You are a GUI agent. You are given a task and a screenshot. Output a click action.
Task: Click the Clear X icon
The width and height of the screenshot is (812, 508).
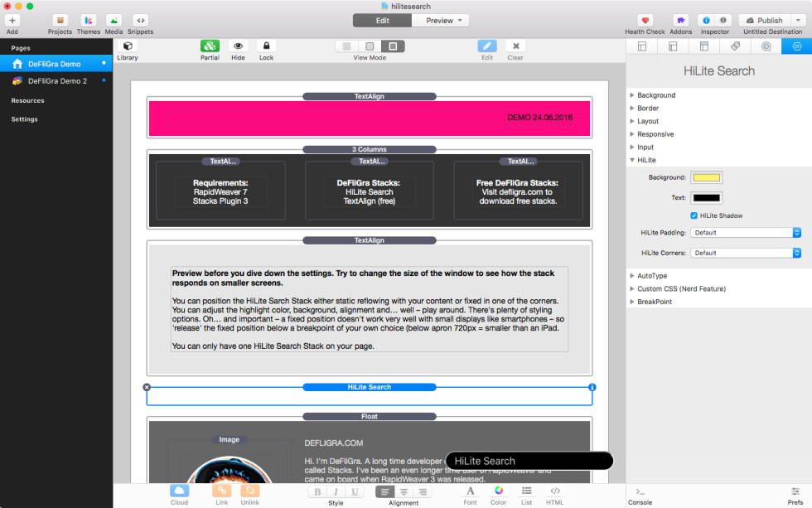[515, 46]
